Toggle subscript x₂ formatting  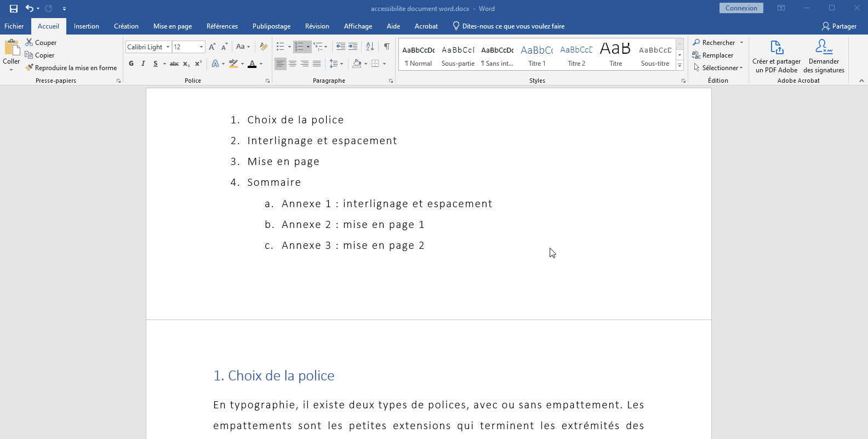pyautogui.click(x=186, y=64)
